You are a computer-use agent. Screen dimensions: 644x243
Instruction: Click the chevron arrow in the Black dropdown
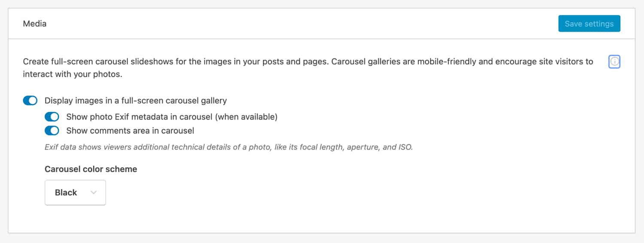(94, 192)
